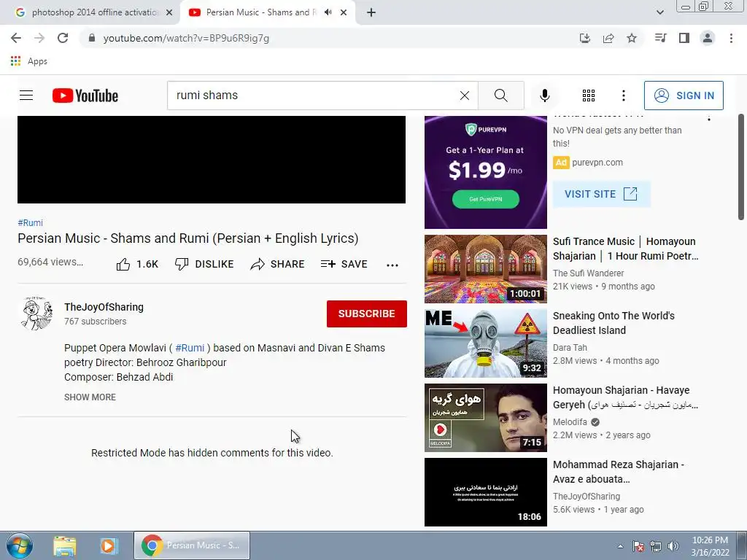This screenshot has height=560, width=747.
Task: Go forward with browser forward arrow
Action: tap(39, 38)
